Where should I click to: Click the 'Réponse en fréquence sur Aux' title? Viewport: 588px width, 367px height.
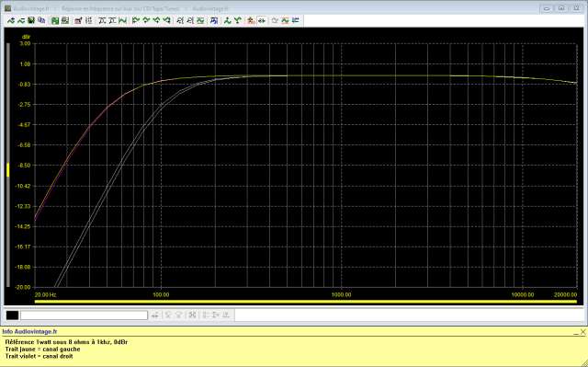click(120, 8)
